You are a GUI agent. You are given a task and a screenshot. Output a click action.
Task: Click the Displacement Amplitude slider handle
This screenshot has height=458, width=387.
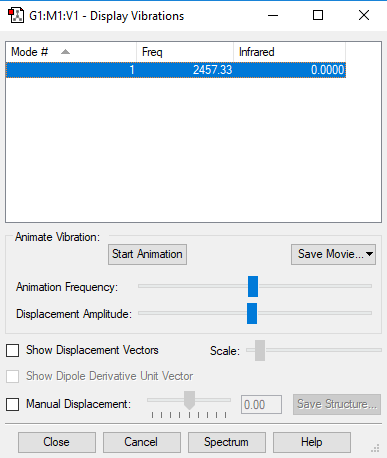coord(252,313)
